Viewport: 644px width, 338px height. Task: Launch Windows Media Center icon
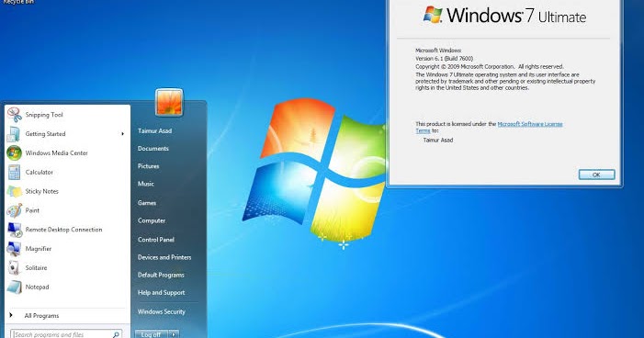(14, 152)
